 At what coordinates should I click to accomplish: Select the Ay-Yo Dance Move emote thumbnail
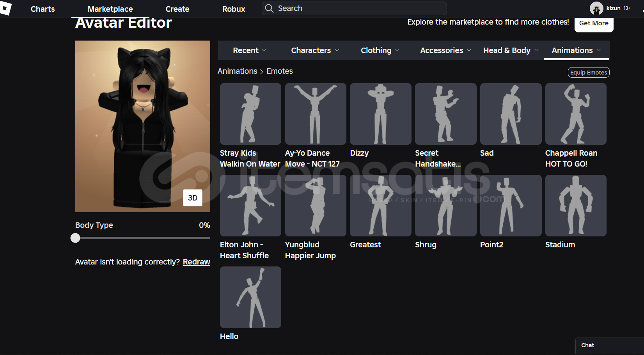(316, 114)
